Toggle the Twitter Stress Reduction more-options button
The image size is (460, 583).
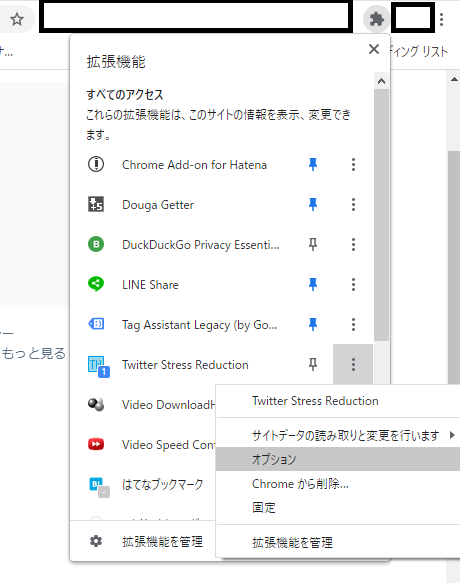pos(353,364)
